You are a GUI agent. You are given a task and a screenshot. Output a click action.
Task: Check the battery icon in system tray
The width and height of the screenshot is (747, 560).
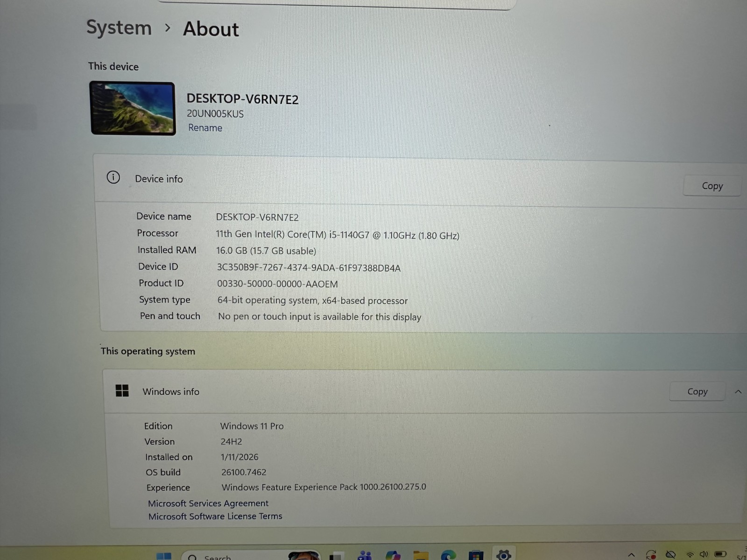click(720, 554)
